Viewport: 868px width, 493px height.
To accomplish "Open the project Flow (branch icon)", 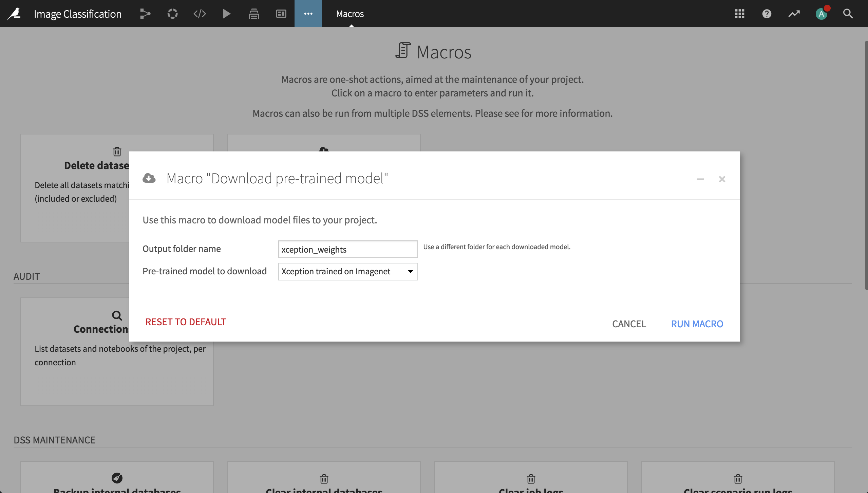I will [x=145, y=14].
